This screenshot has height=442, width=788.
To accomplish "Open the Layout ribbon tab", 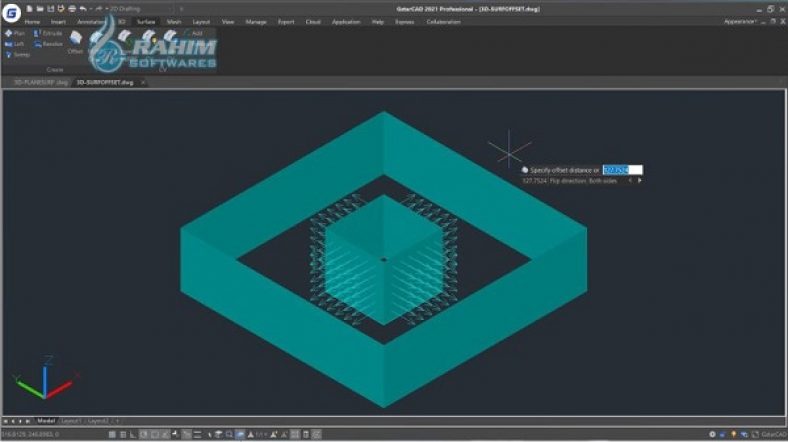I will (201, 22).
